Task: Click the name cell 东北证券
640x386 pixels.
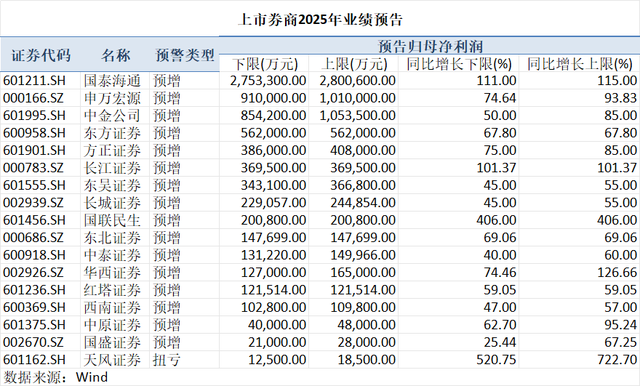Action: tap(112, 237)
